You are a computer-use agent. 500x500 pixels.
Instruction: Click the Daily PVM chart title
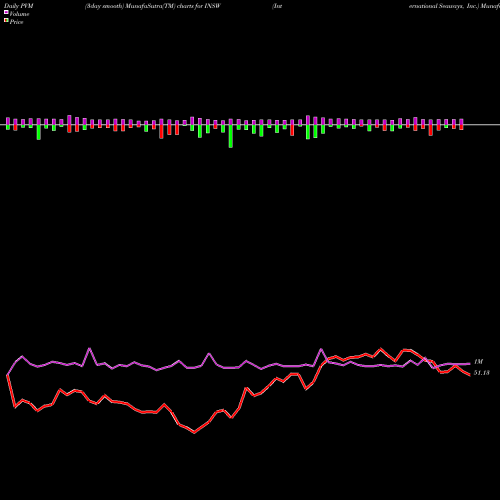click(x=19, y=6)
